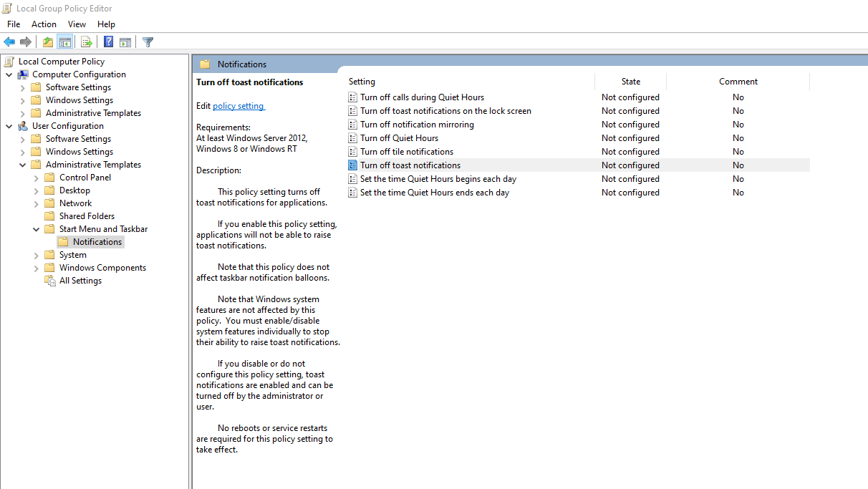The width and height of the screenshot is (868, 489).
Task: Click the Export List toolbar icon
Action: pyautogui.click(x=86, y=42)
